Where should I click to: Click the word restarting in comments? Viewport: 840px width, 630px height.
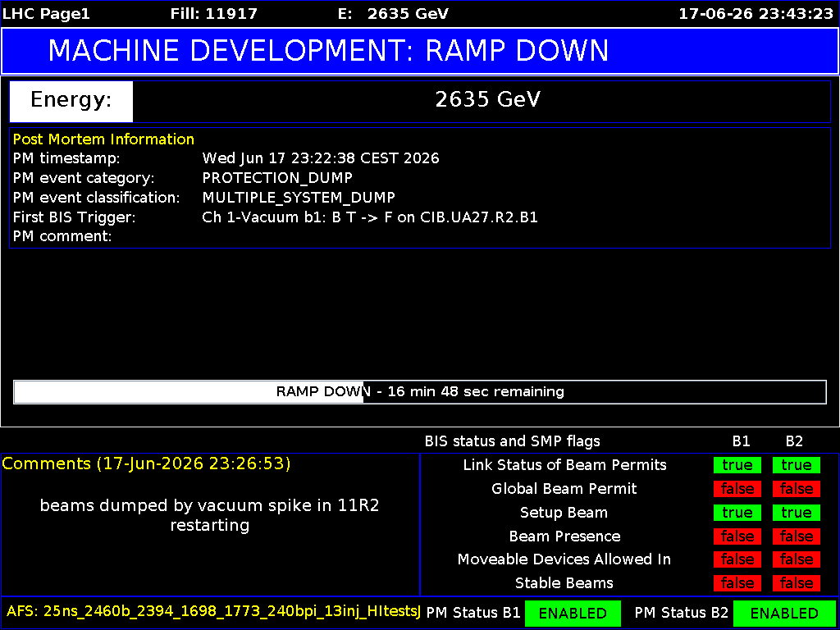point(210,526)
